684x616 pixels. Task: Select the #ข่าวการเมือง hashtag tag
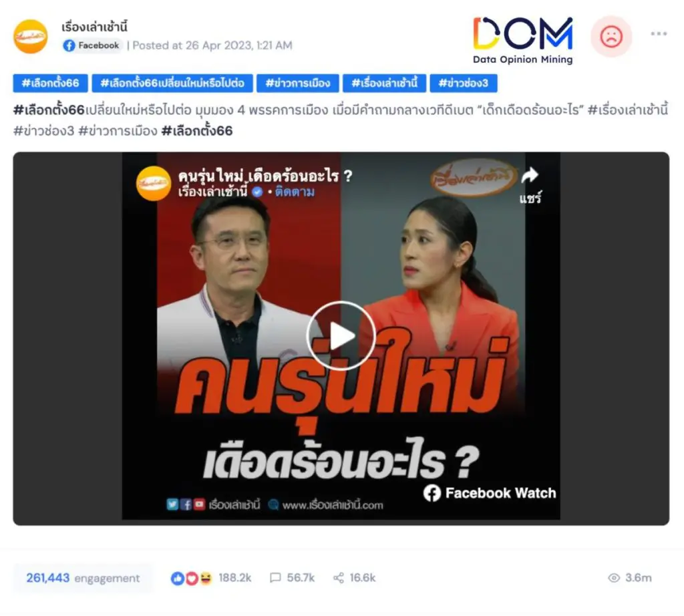point(297,84)
